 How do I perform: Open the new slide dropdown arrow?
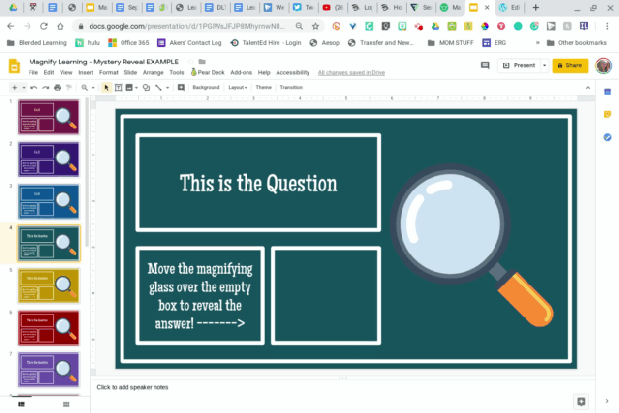point(22,88)
